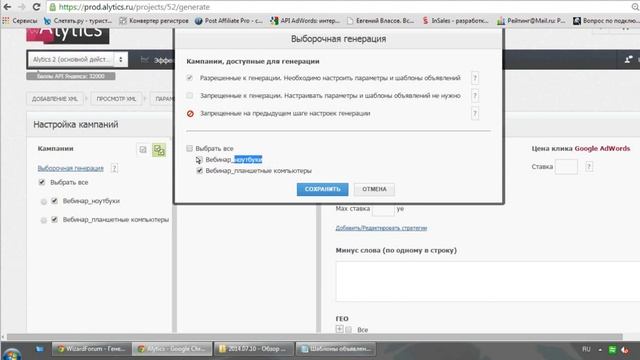Click the Баллы API Яндекса badge
This screenshot has height=360, width=640.
click(x=71, y=76)
